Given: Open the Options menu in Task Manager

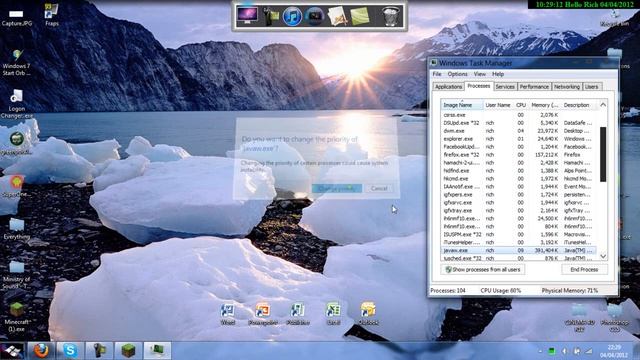Looking at the screenshot, I should pyautogui.click(x=457, y=74).
